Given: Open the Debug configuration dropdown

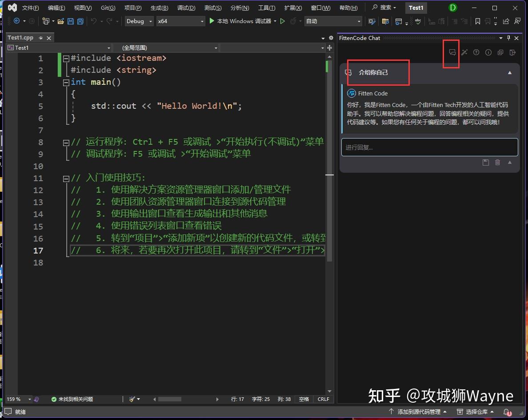Looking at the screenshot, I should pos(139,21).
